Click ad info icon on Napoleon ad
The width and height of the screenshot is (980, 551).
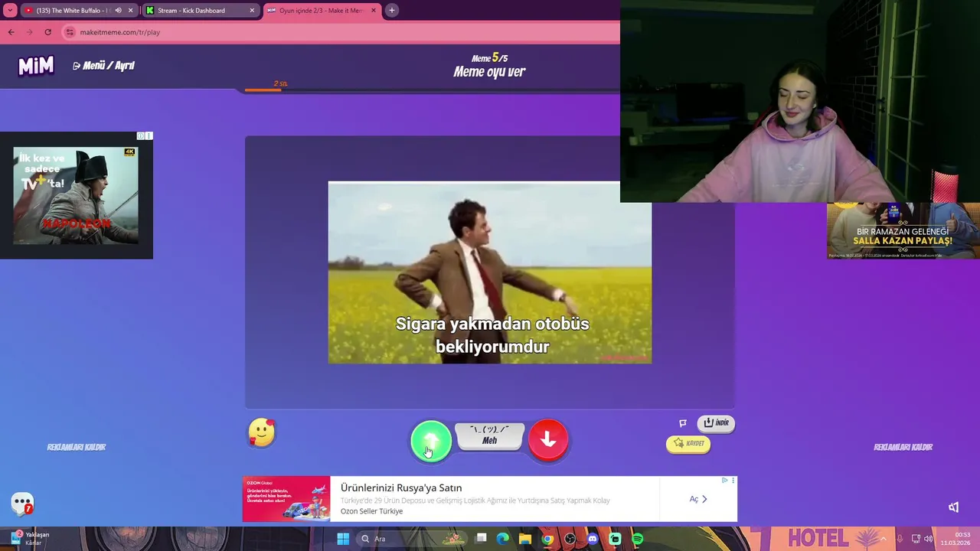141,135
